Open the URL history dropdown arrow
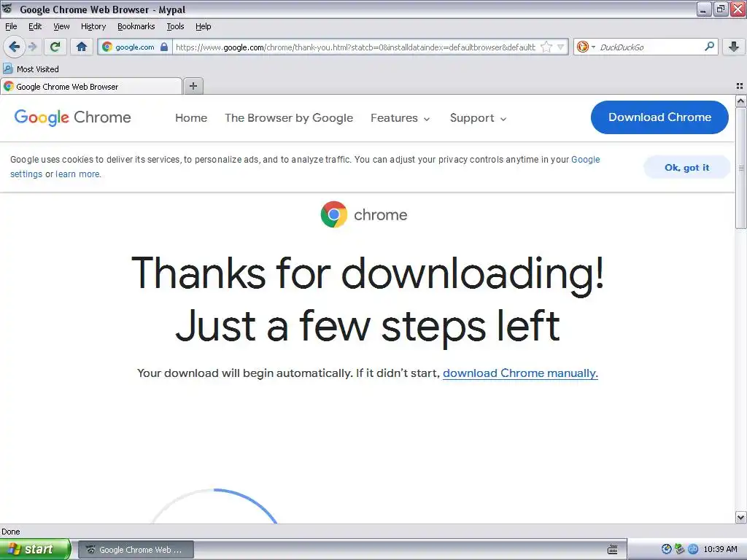747x560 pixels. (x=561, y=47)
